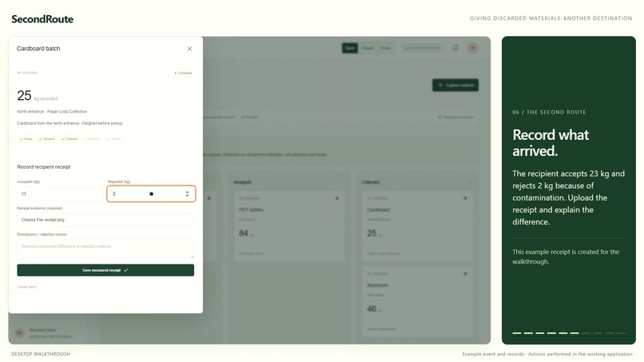Click the resize handle of reason textarea
Screen dimensions: 644x362
(x=192, y=257)
